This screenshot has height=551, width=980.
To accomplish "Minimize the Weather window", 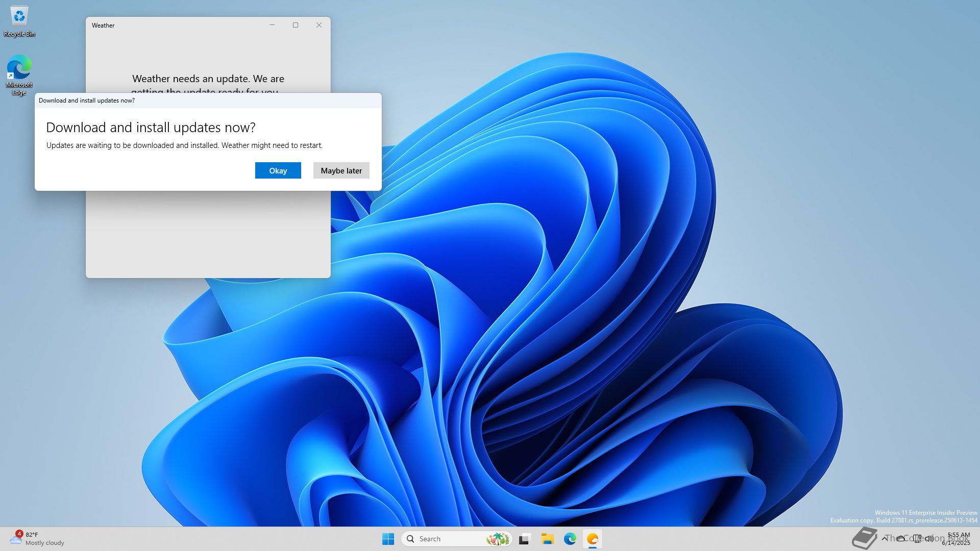I will (x=272, y=25).
